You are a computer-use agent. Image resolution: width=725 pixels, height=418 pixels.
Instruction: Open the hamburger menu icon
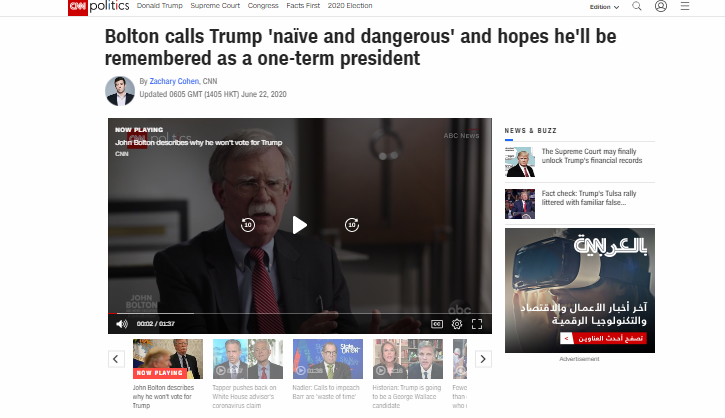tap(685, 6)
